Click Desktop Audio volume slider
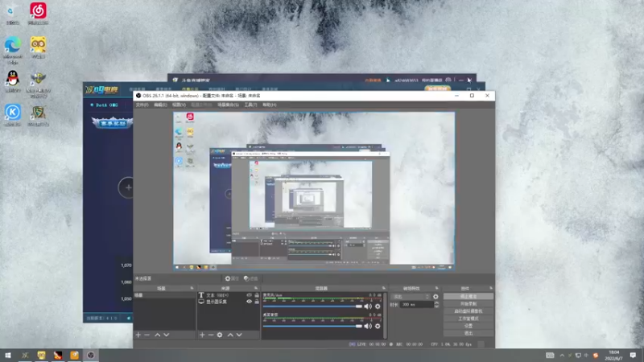 (312, 326)
